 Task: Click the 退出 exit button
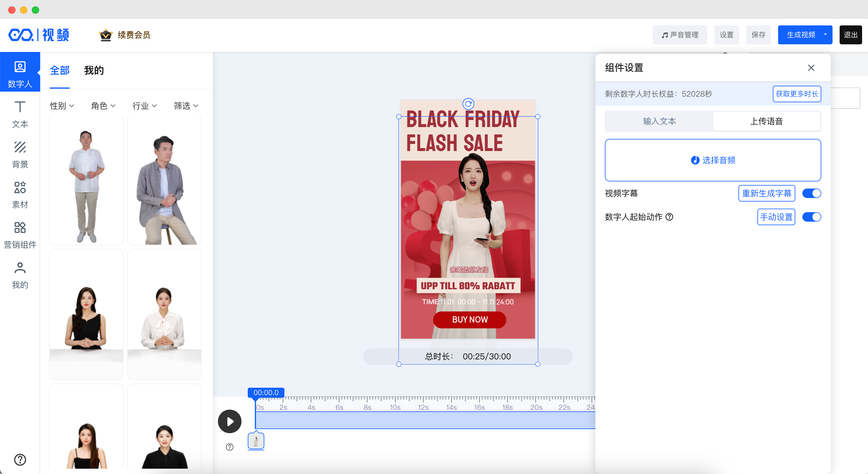pos(851,35)
